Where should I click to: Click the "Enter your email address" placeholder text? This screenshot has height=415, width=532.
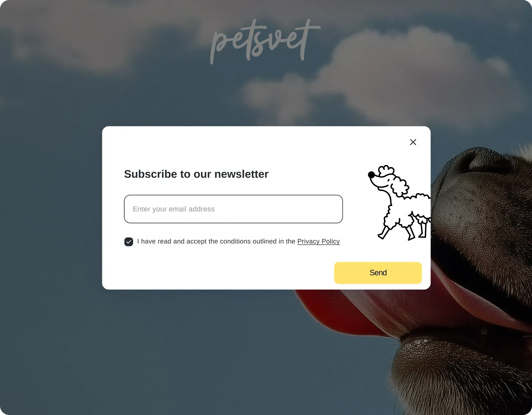click(x=173, y=209)
